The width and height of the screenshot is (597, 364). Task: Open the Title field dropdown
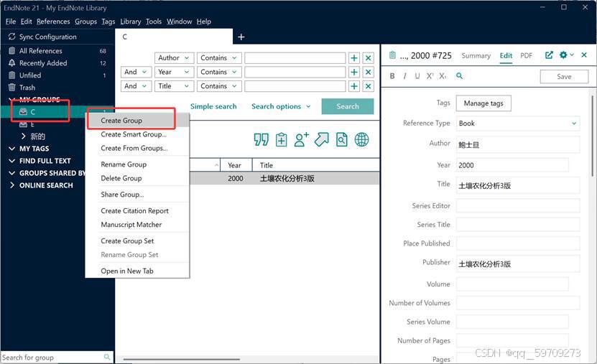click(x=175, y=86)
